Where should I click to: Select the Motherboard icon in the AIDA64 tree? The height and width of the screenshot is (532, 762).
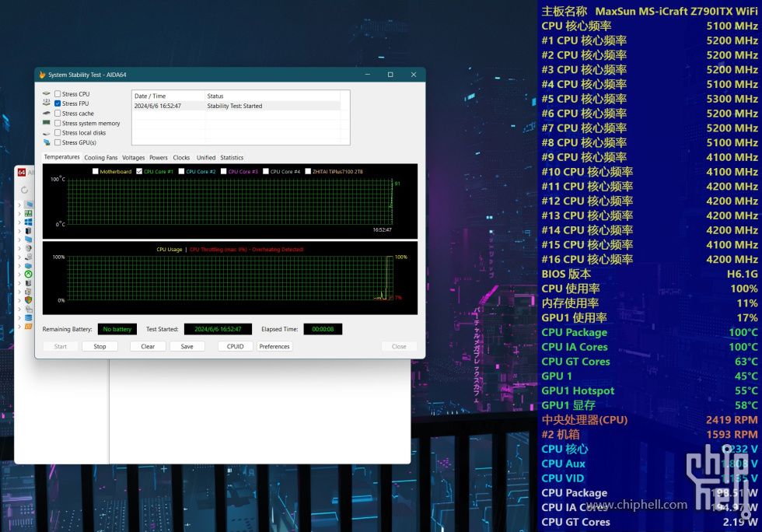pos(29,213)
